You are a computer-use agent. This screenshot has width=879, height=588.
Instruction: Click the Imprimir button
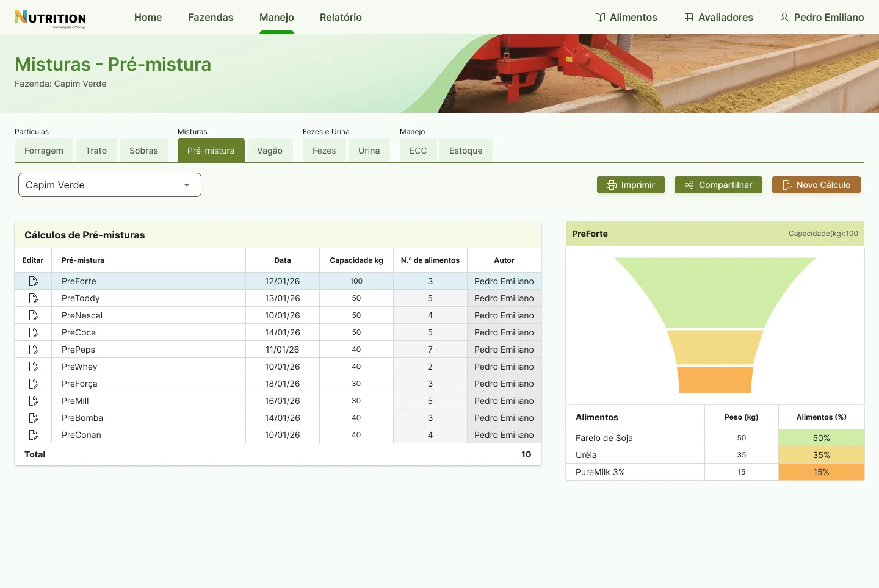coord(631,185)
